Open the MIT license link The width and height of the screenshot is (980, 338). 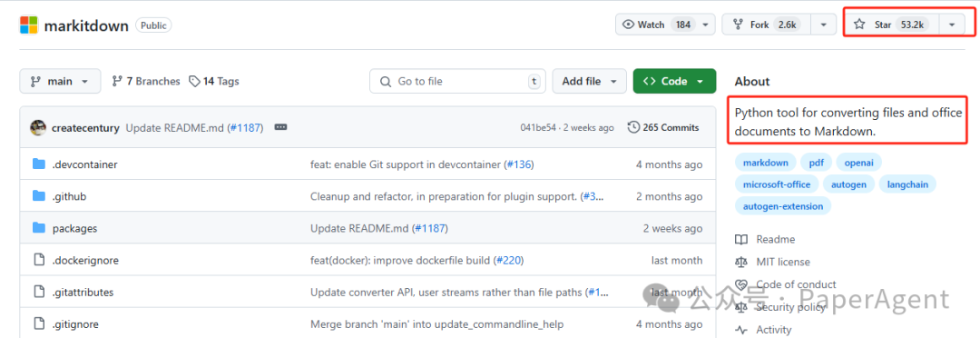point(782,262)
